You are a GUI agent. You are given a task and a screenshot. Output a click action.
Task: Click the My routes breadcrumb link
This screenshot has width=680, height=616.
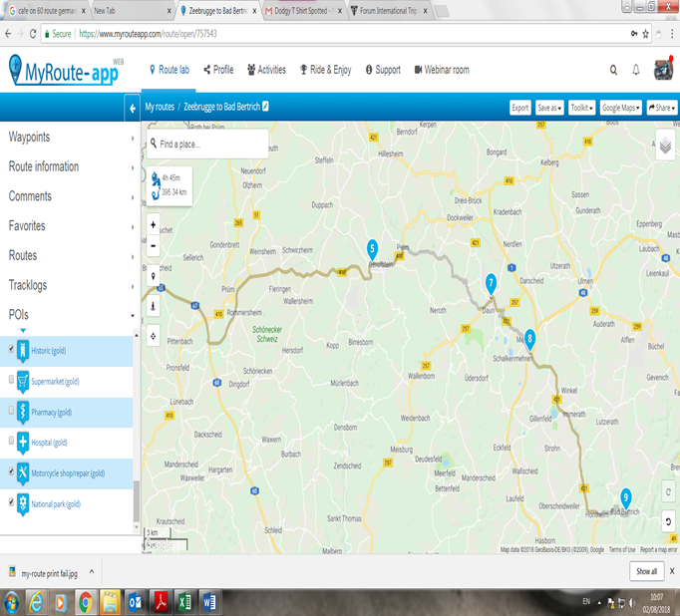coord(160,107)
